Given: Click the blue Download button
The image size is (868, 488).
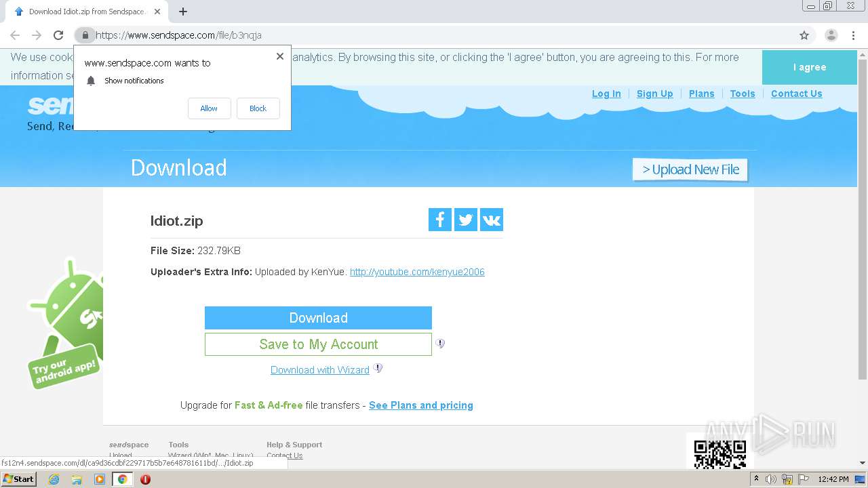Looking at the screenshot, I should [318, 318].
